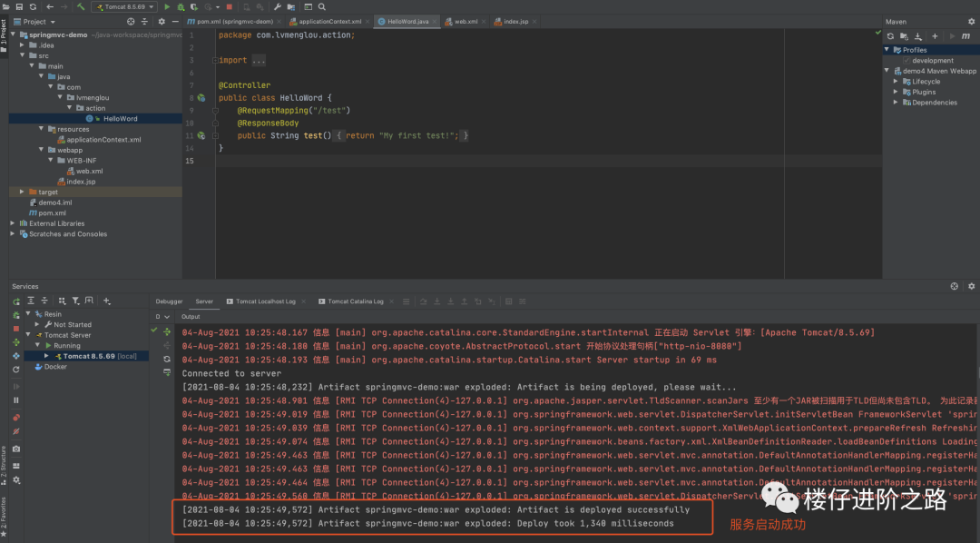Image resolution: width=980 pixels, height=543 pixels.
Task: Switch to the Debugger tab
Action: [x=169, y=301]
